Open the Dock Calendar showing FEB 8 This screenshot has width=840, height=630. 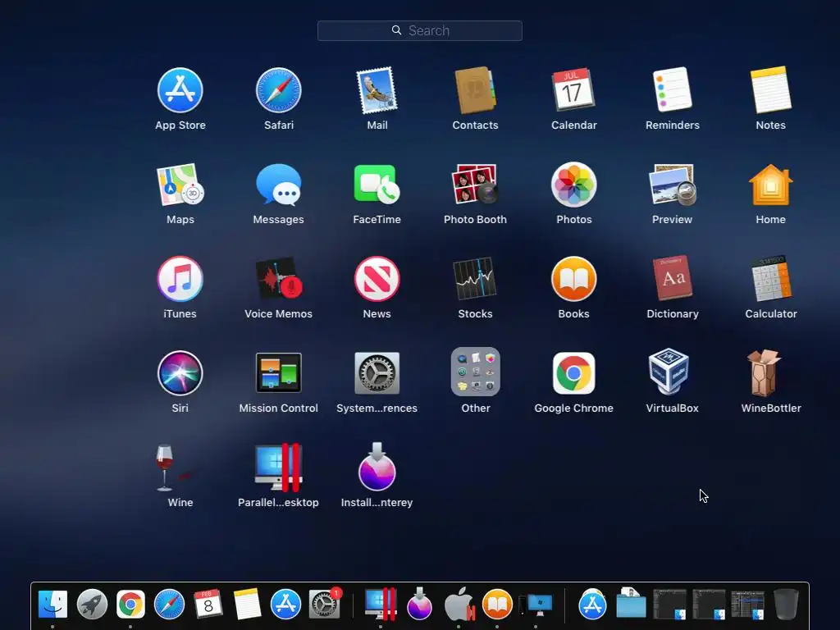(x=208, y=605)
